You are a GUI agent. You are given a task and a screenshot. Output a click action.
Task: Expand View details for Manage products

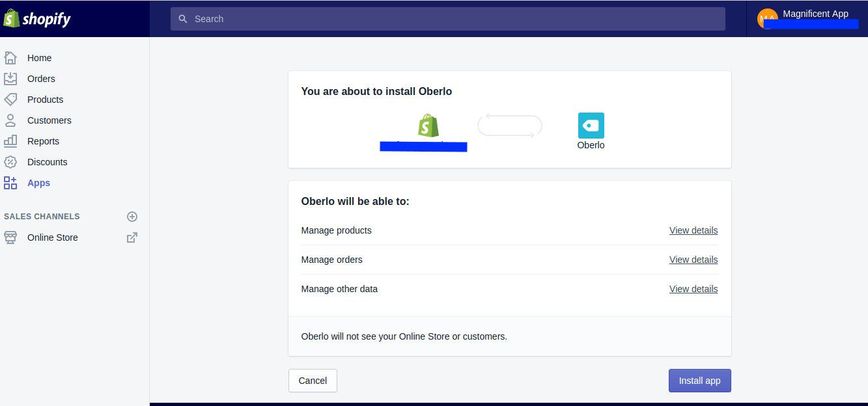pos(693,230)
